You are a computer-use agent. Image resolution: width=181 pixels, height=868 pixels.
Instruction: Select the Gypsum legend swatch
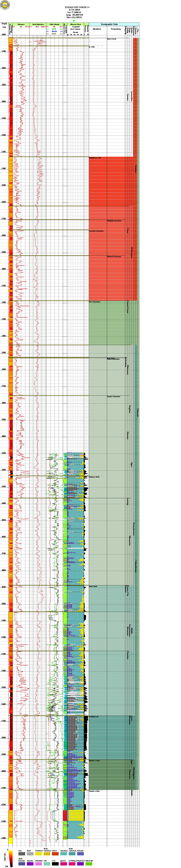pos(30,864)
